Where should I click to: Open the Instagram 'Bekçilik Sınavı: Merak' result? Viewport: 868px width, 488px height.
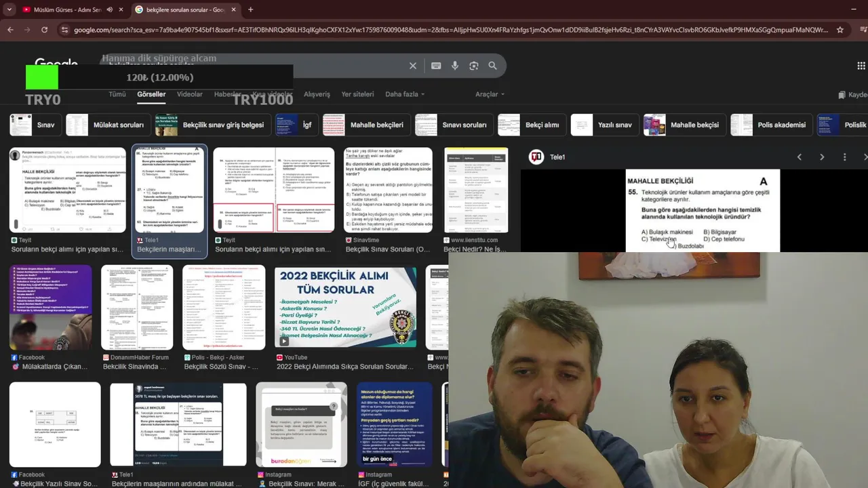point(301,425)
